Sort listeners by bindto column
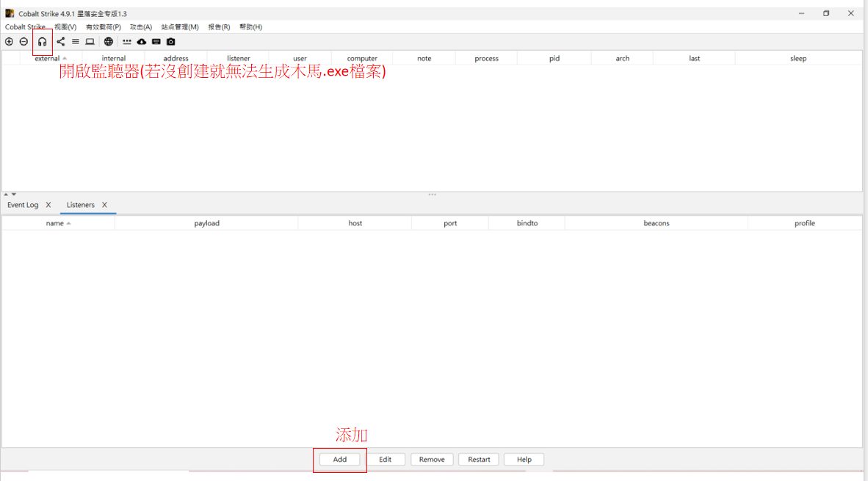Screen dimensions: 868x481 (x=527, y=223)
